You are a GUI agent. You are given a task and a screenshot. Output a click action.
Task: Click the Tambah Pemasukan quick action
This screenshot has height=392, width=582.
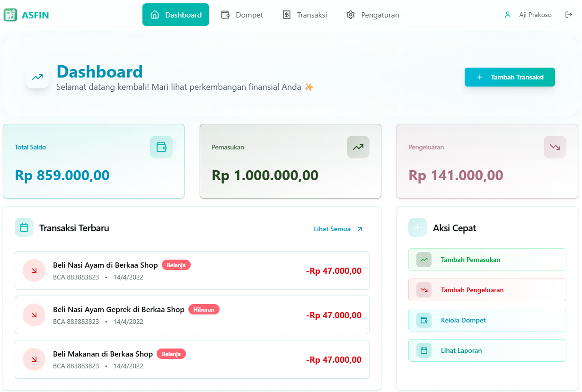click(x=487, y=260)
